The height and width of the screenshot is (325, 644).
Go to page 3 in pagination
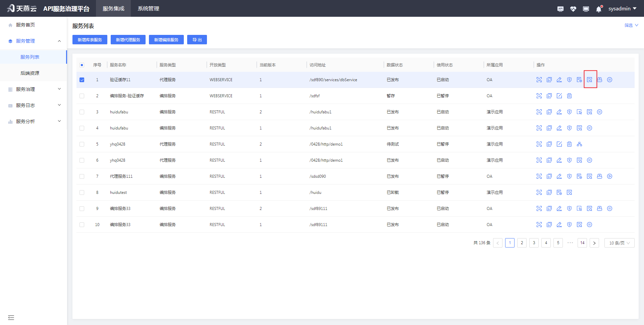click(x=534, y=243)
